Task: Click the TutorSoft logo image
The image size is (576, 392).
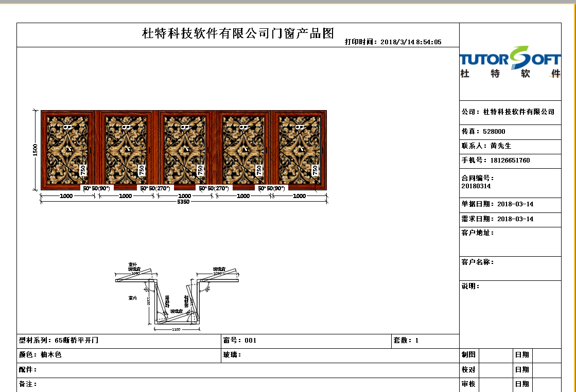Action: [510, 62]
